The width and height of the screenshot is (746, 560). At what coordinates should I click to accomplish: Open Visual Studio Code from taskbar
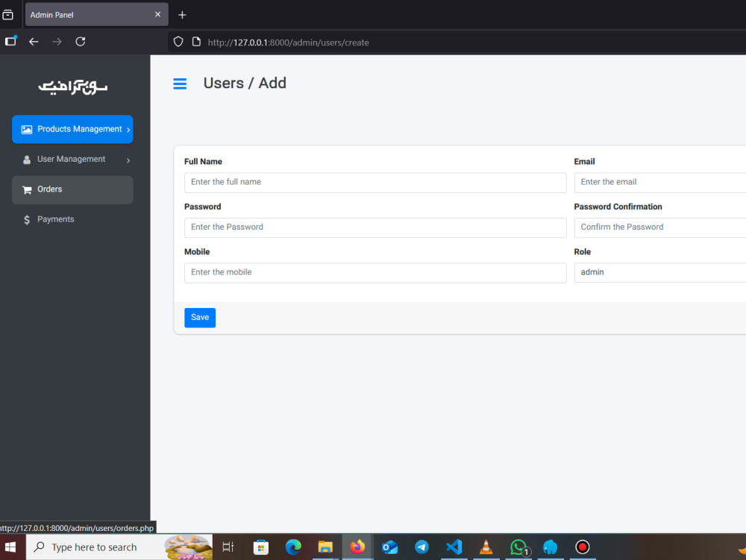tap(454, 547)
